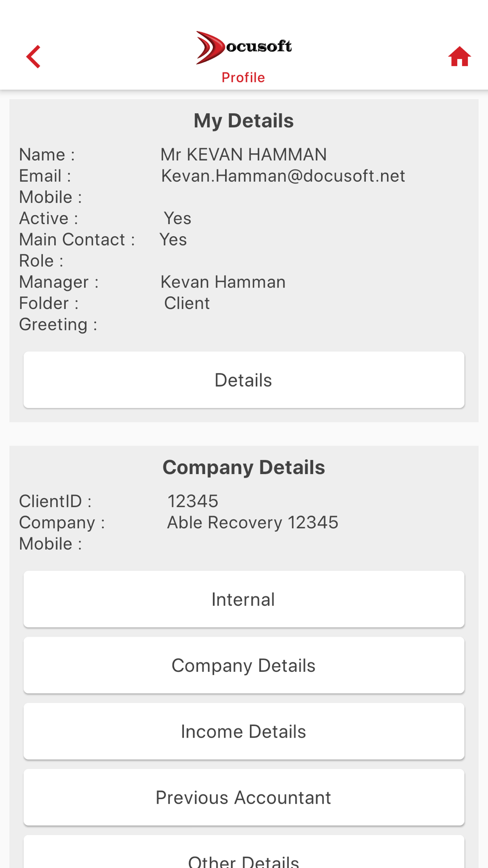
Task: Tap the company name Able Recovery 12345
Action: click(252, 522)
